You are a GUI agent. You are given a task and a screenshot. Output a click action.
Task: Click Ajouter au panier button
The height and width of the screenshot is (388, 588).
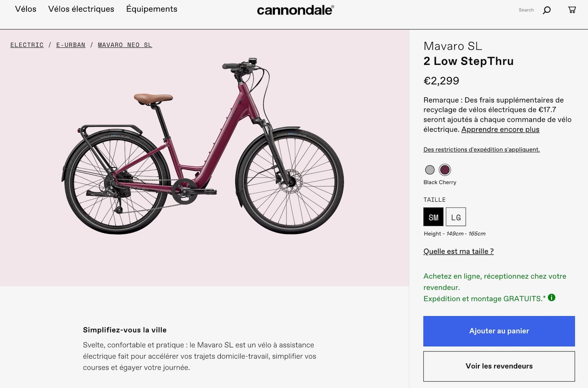click(x=499, y=331)
